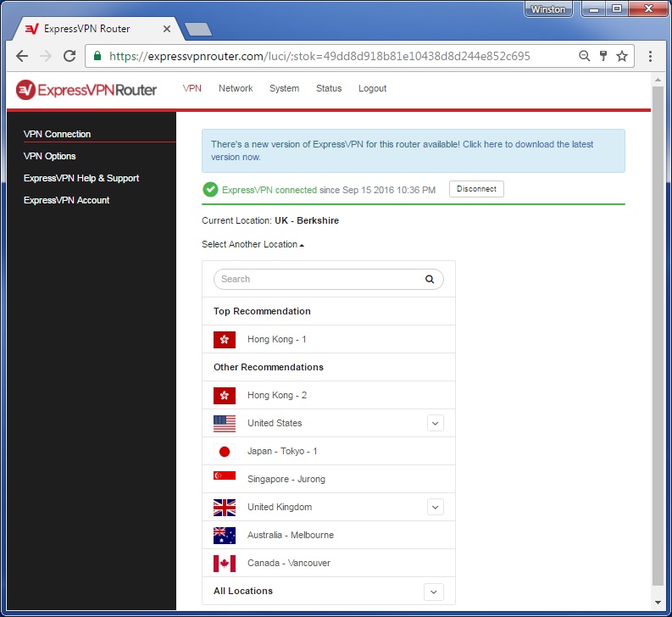The image size is (672, 617).
Task: Close the ExpressVPN Router browser tab
Action: coord(167,29)
